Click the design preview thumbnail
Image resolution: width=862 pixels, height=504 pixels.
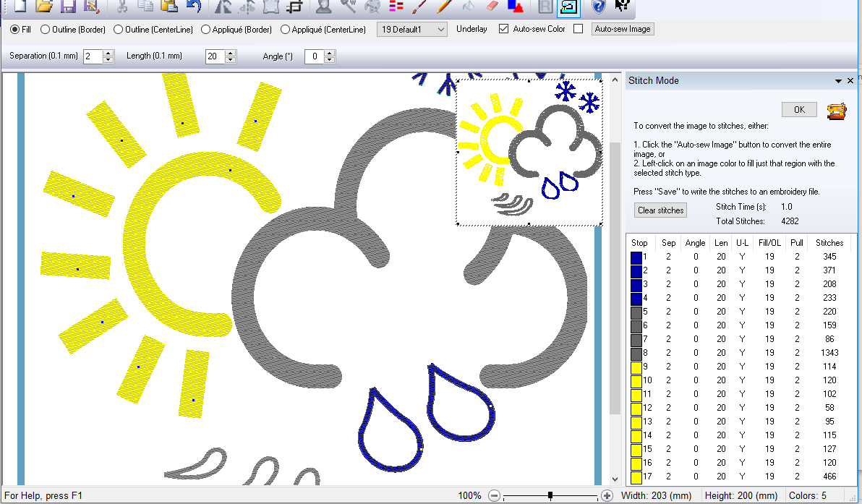coord(529,153)
